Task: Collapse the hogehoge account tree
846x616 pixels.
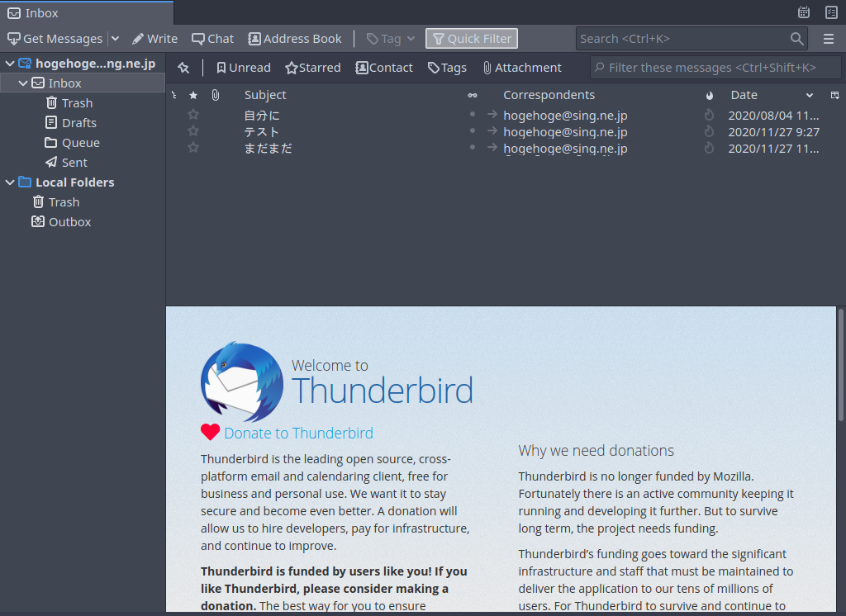Action: click(10, 64)
